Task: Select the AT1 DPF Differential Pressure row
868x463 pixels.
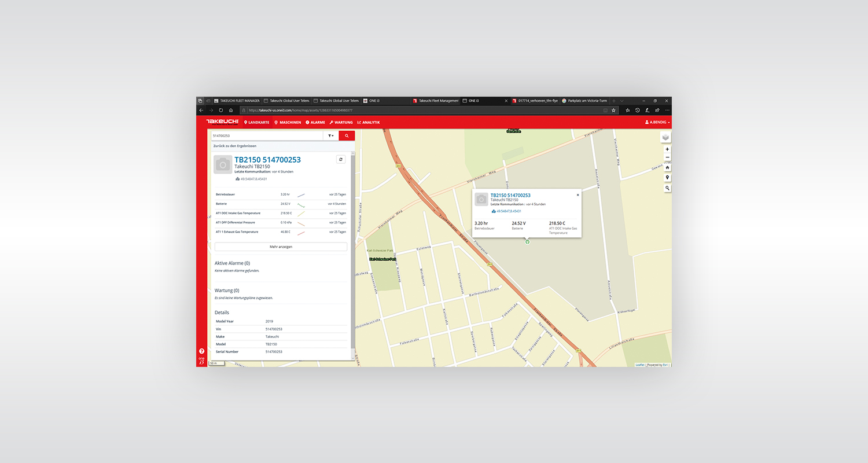Action: (281, 222)
